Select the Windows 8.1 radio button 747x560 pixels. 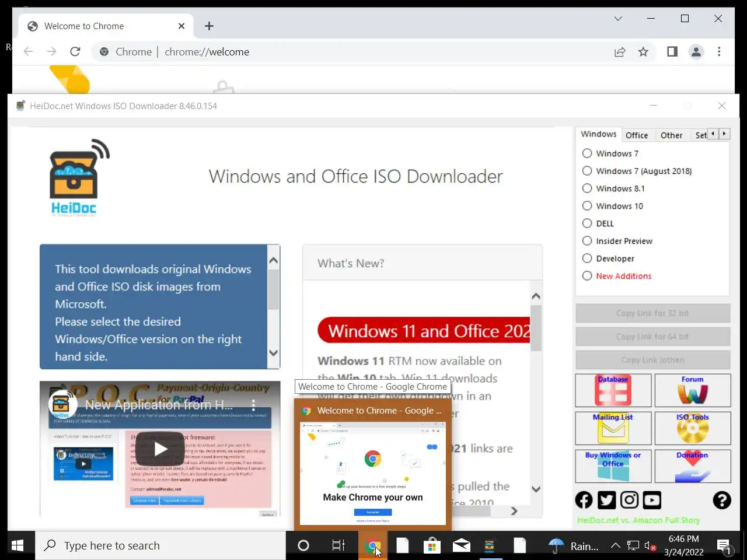pos(587,188)
